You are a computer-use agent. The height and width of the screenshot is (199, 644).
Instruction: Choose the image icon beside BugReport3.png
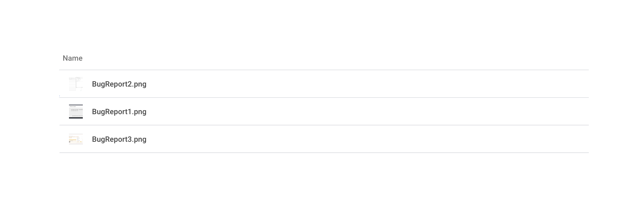[76, 139]
